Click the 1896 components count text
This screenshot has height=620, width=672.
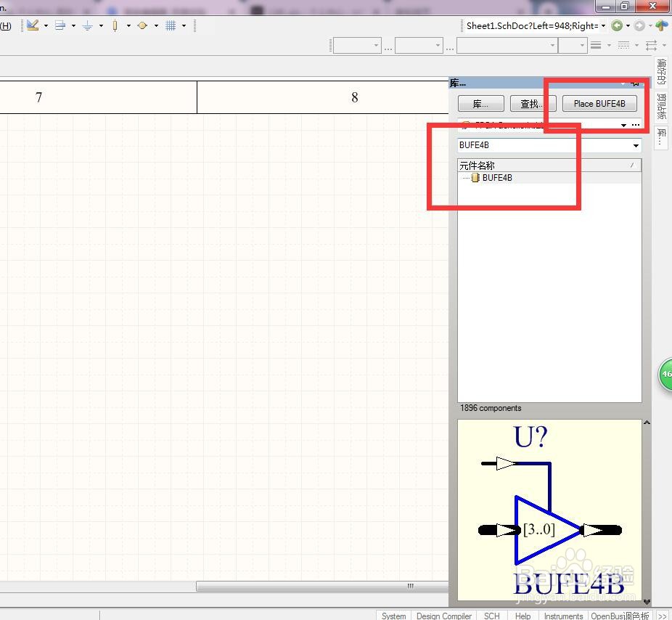[x=491, y=408]
